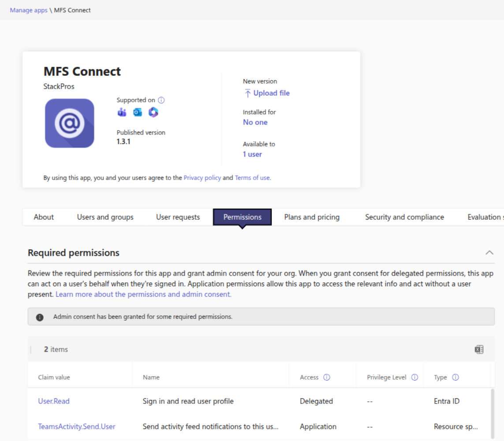The height and width of the screenshot is (441, 504).
Task: Show info tooltip for Access column
Action: pos(327,377)
